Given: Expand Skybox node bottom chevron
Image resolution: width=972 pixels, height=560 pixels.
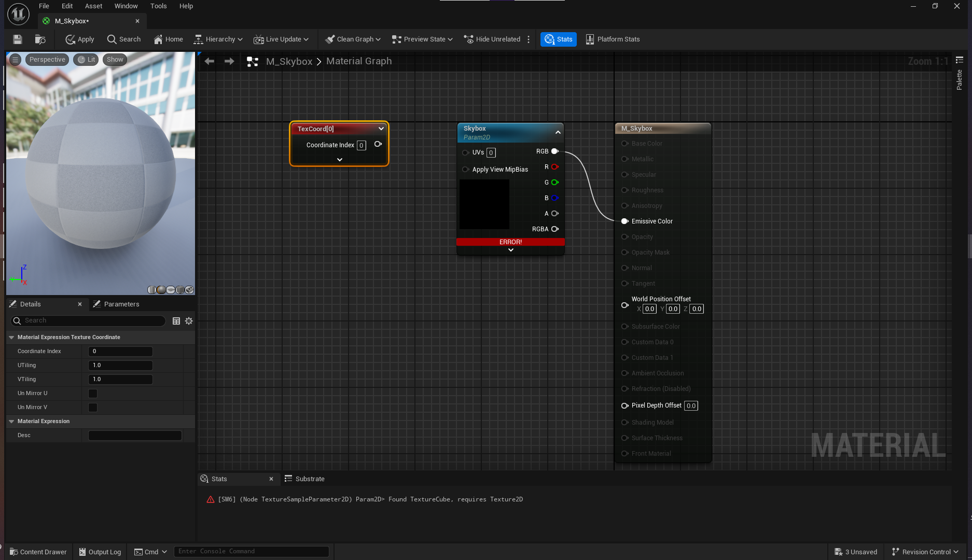Looking at the screenshot, I should tap(511, 250).
